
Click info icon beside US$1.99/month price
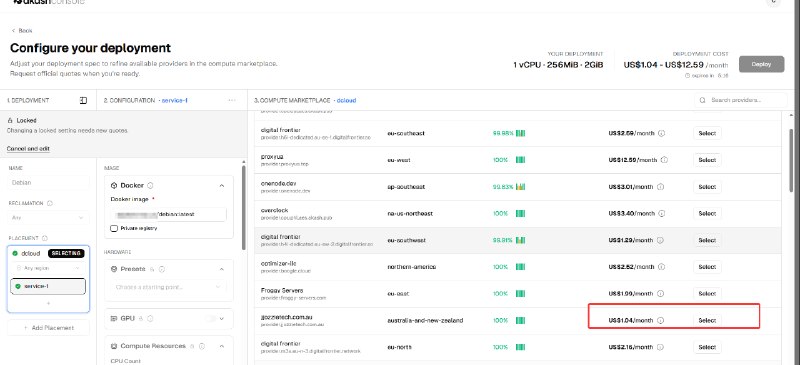[x=660, y=294]
